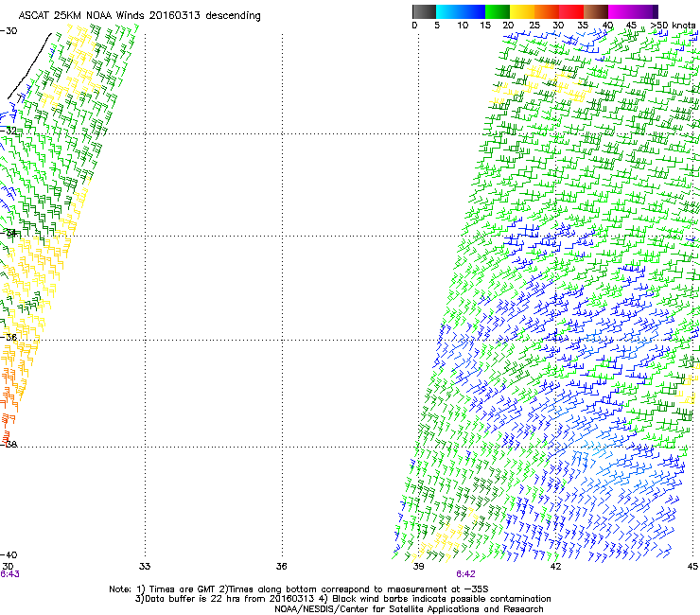Click the note 'Data buffer is 22 hrs from 20160313'
This screenshot has width=700, height=615.
click(x=230, y=599)
